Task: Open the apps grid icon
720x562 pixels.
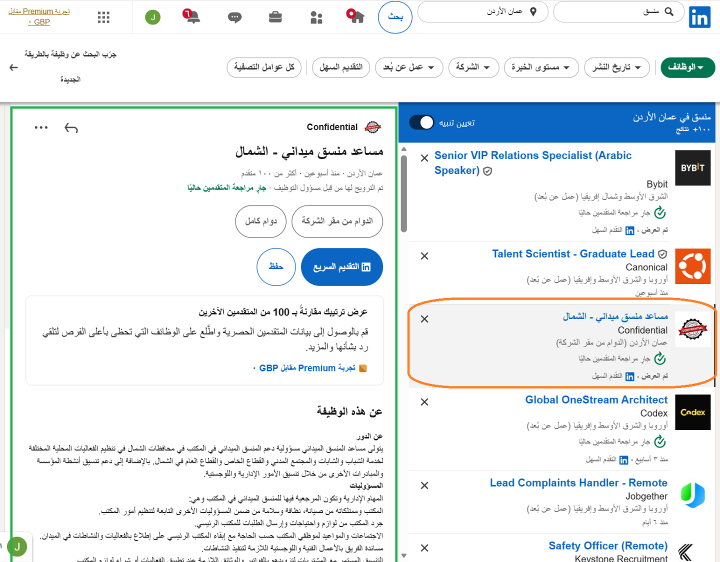Action: click(104, 17)
